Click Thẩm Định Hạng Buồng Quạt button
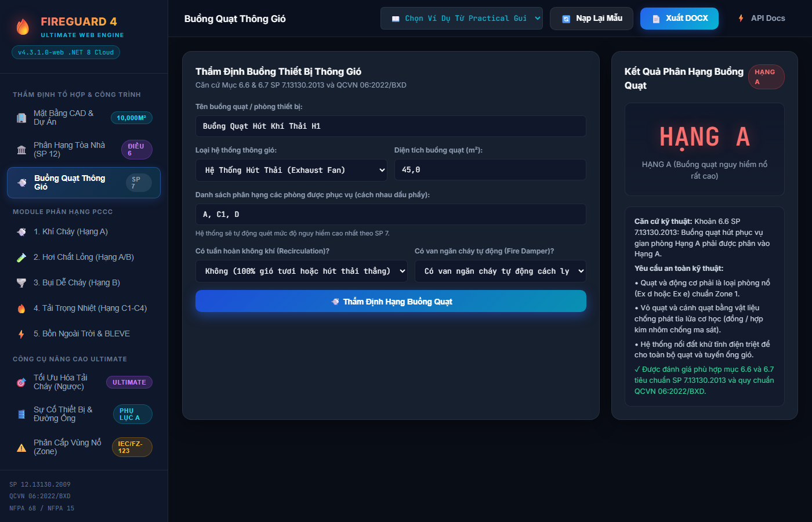Viewport: 812px width, 522px height. 391,301
